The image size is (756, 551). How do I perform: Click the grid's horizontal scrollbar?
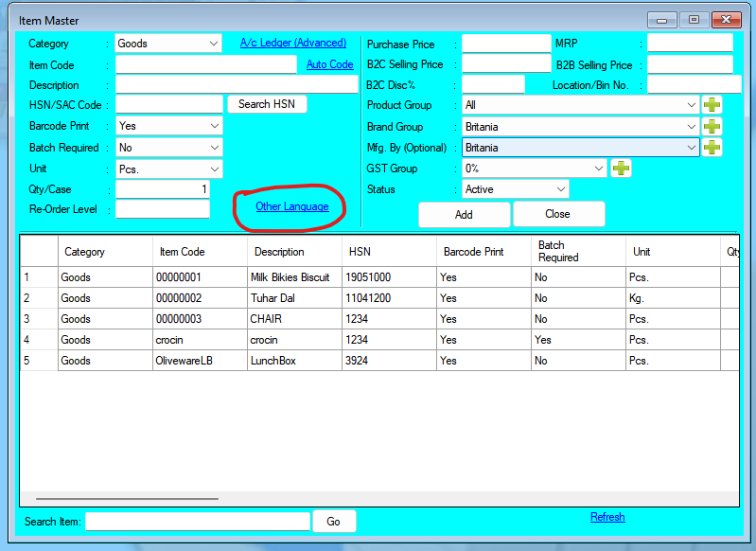127,498
